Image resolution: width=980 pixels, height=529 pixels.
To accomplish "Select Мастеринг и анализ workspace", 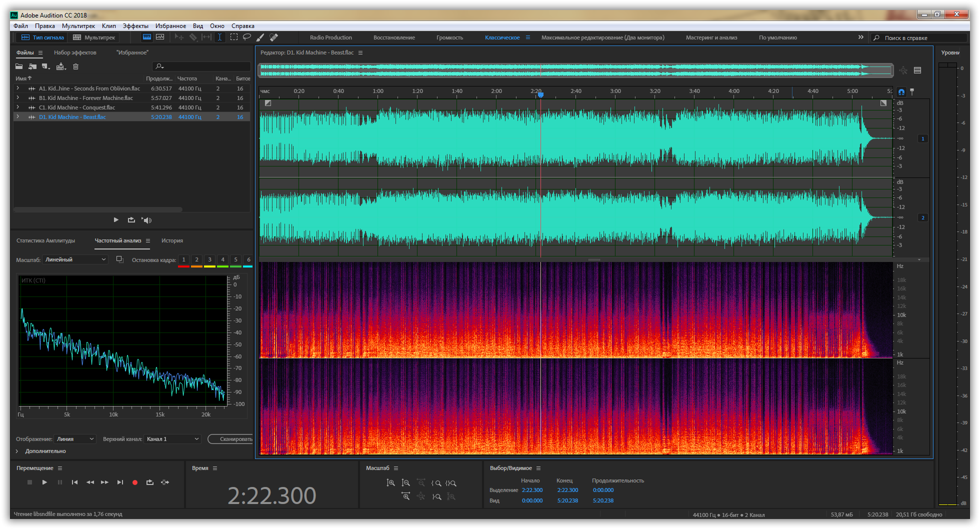I will point(711,37).
